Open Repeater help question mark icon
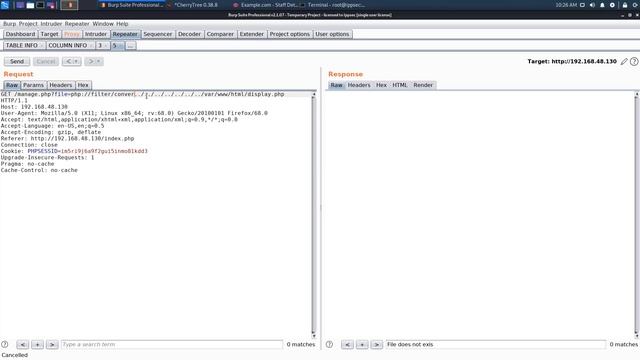 point(634,62)
